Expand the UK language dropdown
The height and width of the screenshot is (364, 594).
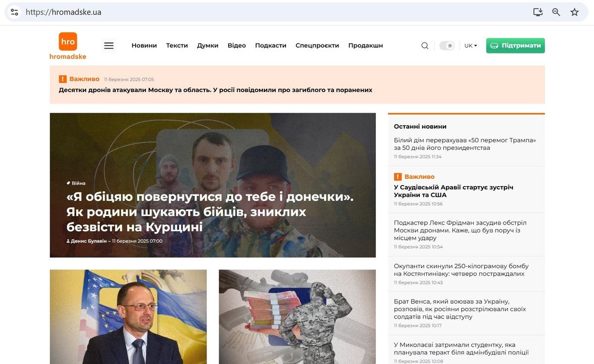[x=471, y=45]
